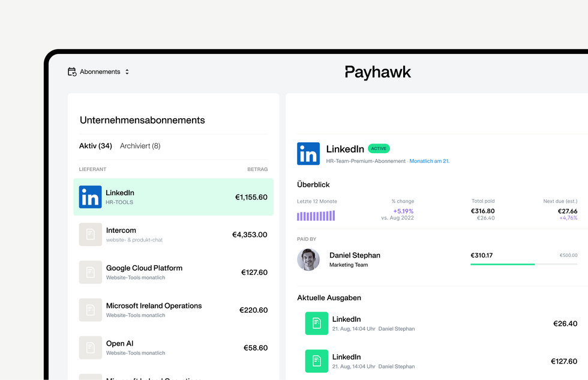Viewport: 588px width, 380px height.
Task: Select the LinkedIn HR-TOOLS subscription row
Action: [x=173, y=197]
